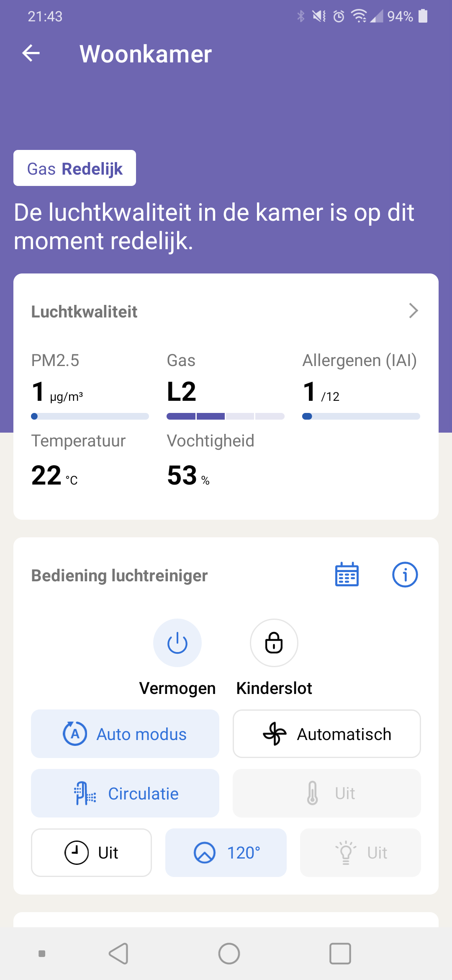Tap the Android home navigation button

(x=229, y=954)
